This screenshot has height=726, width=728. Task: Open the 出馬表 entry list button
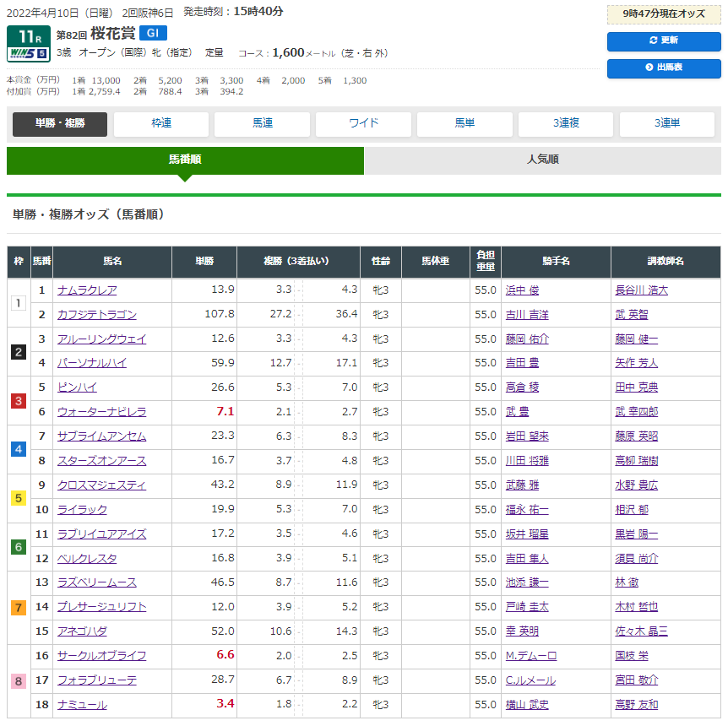pyautogui.click(x=664, y=68)
